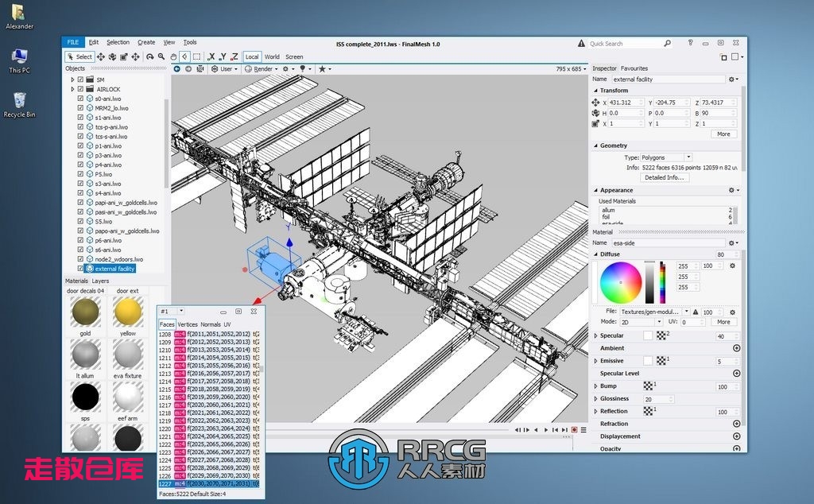Toggle checkbox for the SM folder
The width and height of the screenshot is (814, 504).
[x=80, y=79]
